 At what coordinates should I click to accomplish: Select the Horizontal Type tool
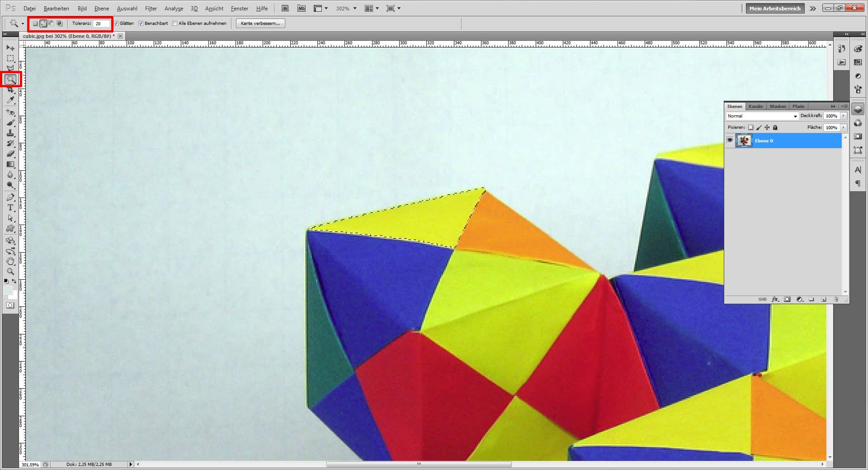point(10,208)
